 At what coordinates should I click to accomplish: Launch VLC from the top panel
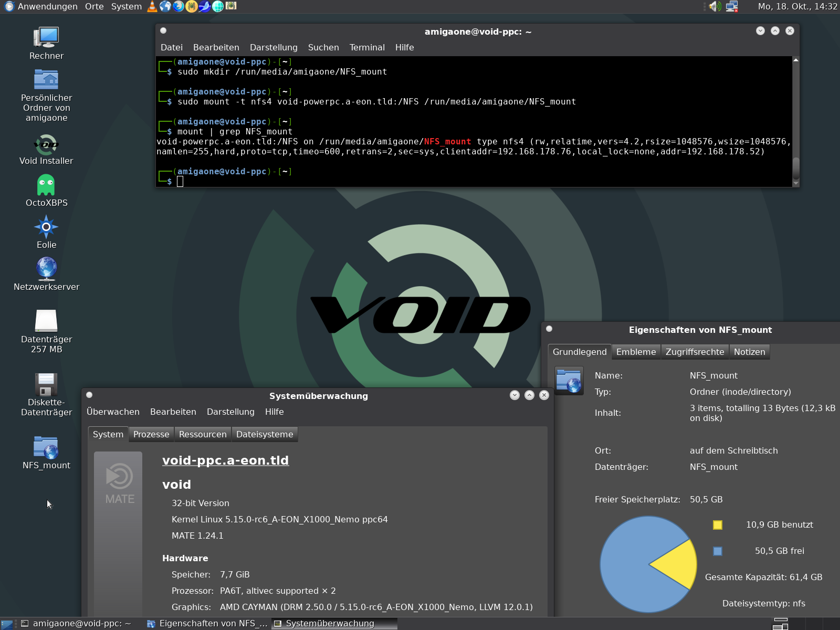152,6
